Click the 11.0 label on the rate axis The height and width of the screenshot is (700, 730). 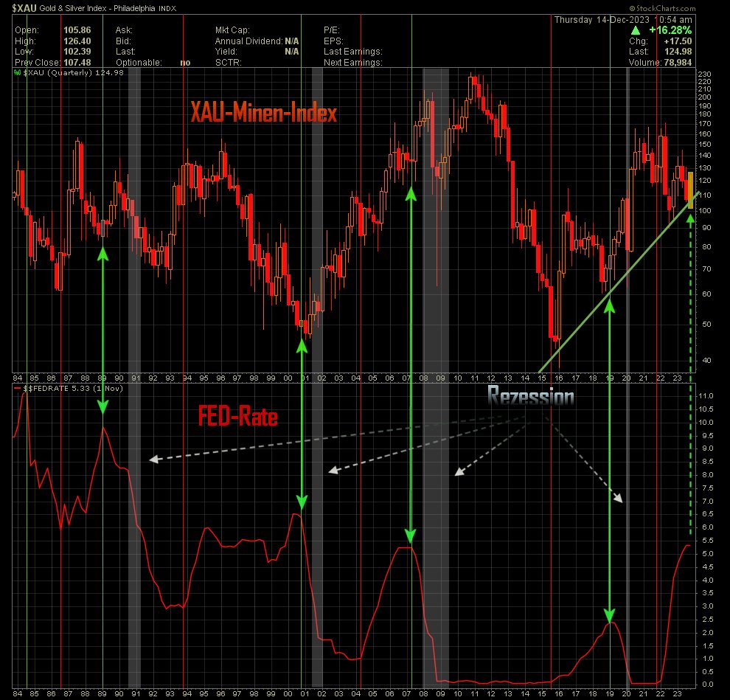pos(706,396)
